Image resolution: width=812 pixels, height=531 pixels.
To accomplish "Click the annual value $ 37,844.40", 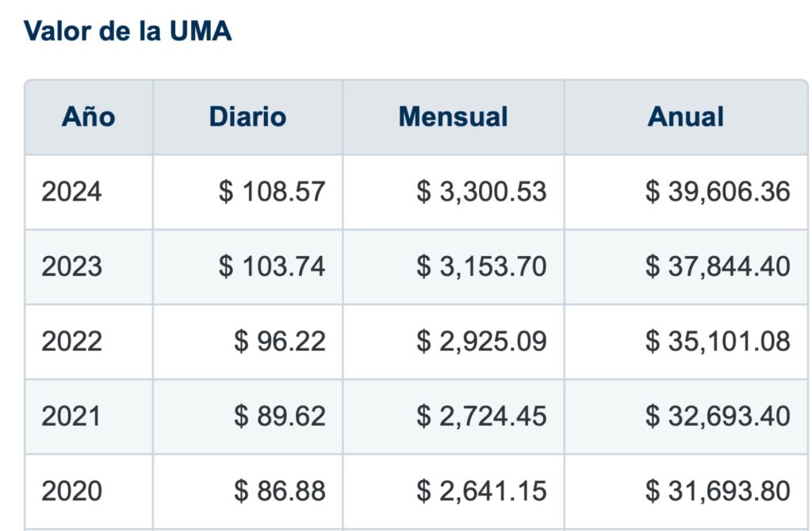I will pos(718,266).
